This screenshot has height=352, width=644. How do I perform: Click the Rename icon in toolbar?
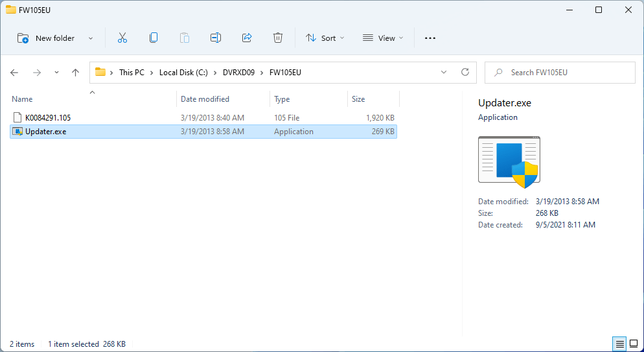[216, 38]
